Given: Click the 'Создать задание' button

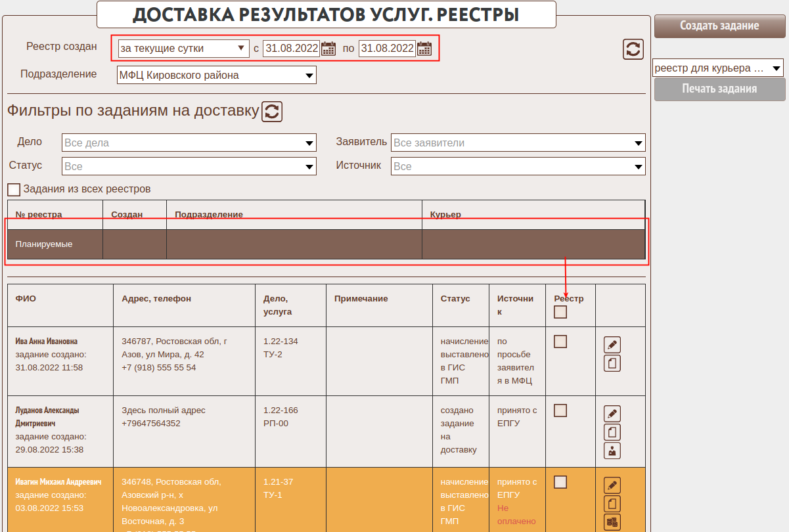Looking at the screenshot, I should click(719, 26).
